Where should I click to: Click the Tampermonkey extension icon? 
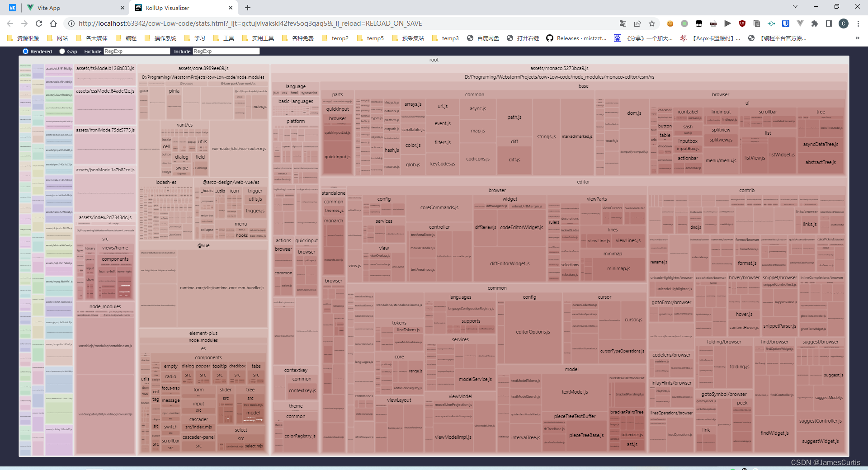point(699,23)
